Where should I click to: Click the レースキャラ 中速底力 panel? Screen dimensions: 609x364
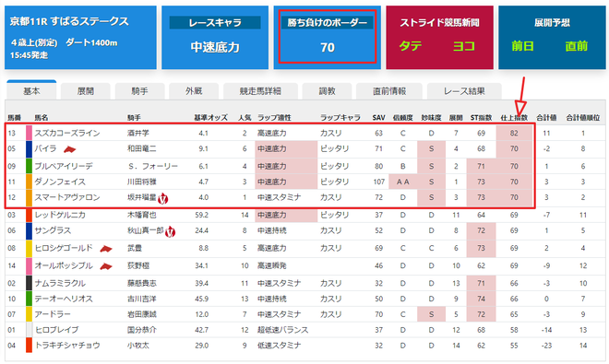[215, 37]
